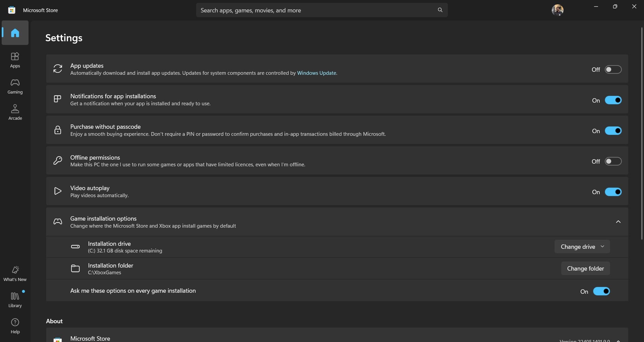
Task: Collapse the Game installation options section
Action: [618, 222]
